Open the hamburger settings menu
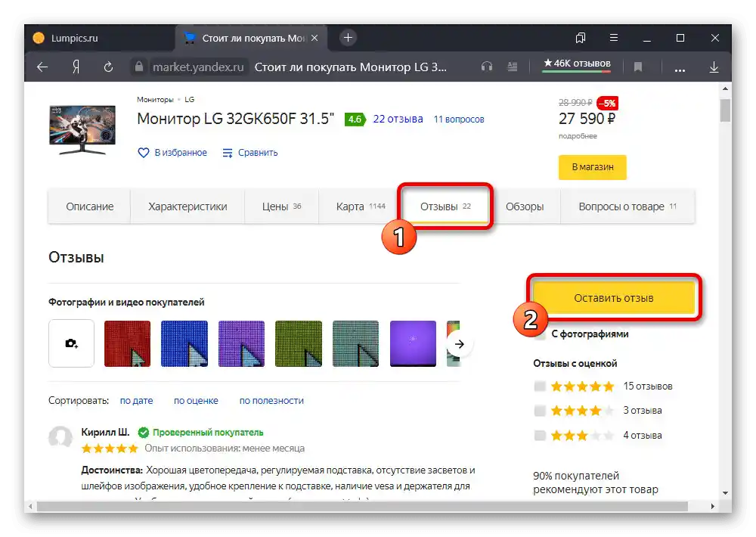Image resolution: width=756 pixels, height=537 pixels. pos(614,37)
